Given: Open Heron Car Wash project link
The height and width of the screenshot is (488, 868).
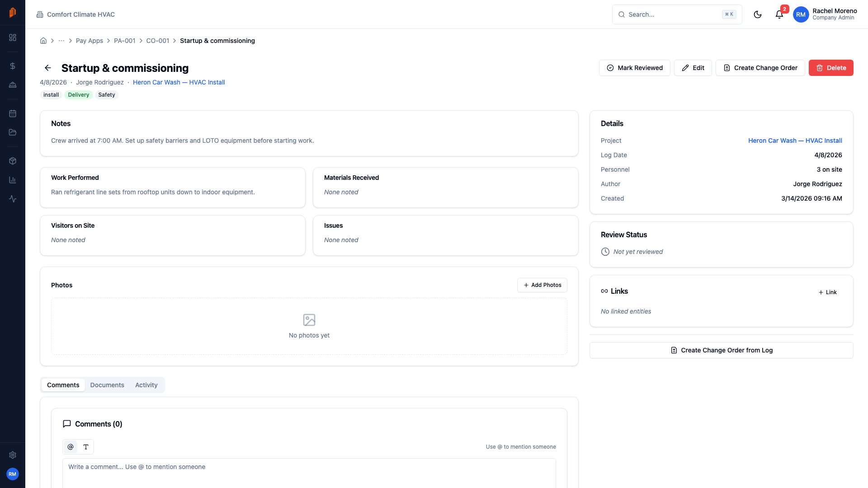Looking at the screenshot, I should (x=179, y=82).
